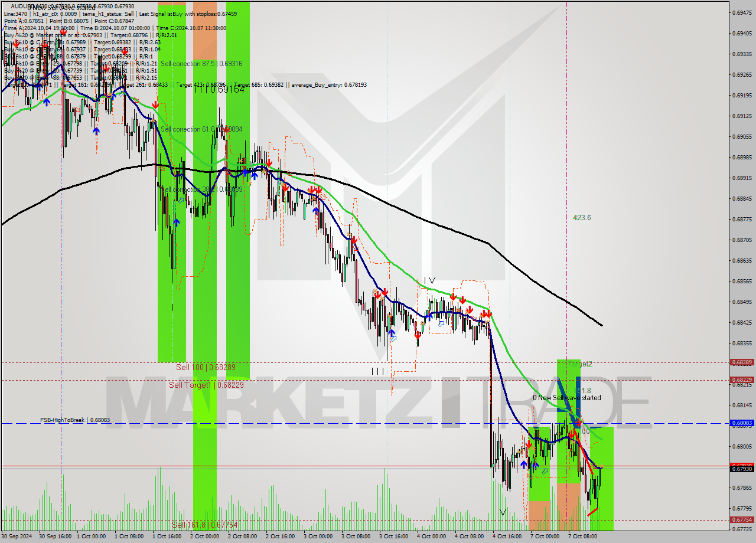Select the 'Sell 161.8 | 0.67754' label
The image size is (756, 543).
(205, 525)
